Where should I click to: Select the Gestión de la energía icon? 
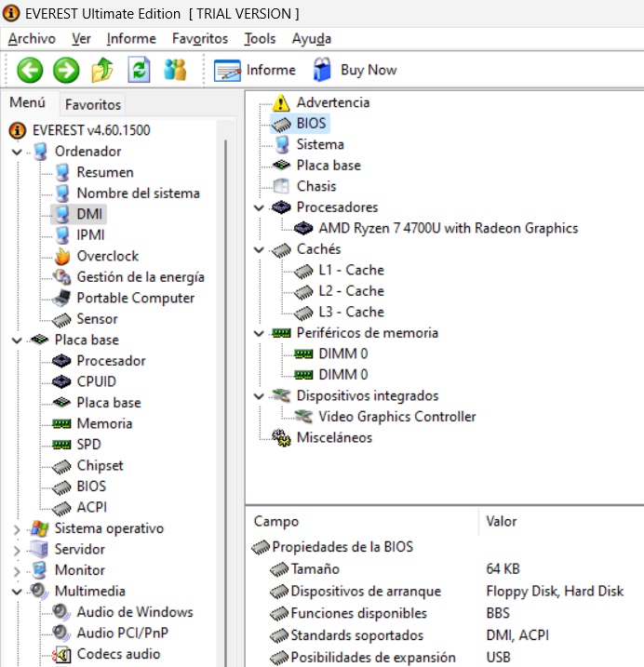62,277
